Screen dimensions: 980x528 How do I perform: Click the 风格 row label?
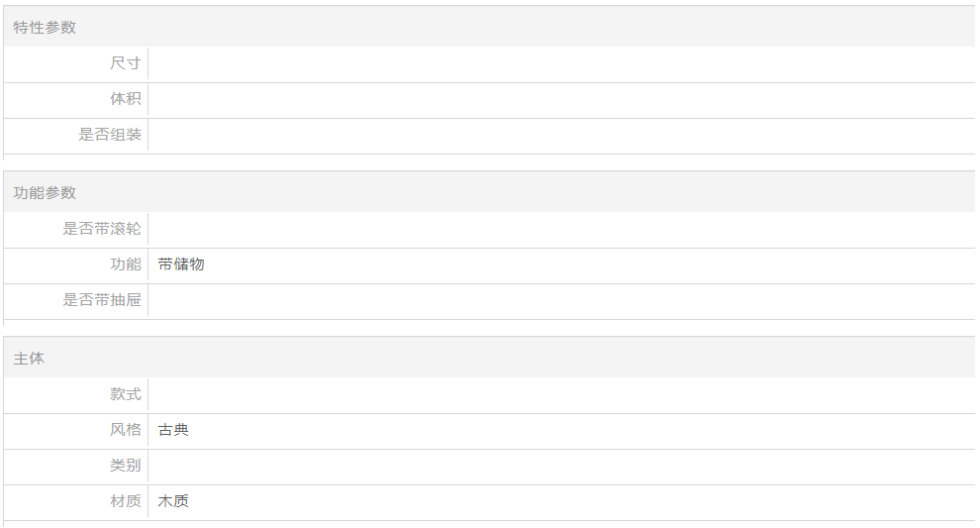[126, 431]
